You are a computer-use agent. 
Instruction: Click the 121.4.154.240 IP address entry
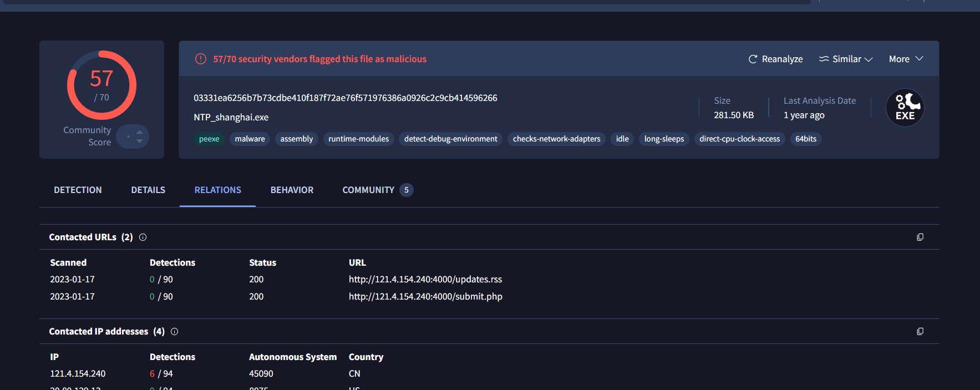[78, 373]
